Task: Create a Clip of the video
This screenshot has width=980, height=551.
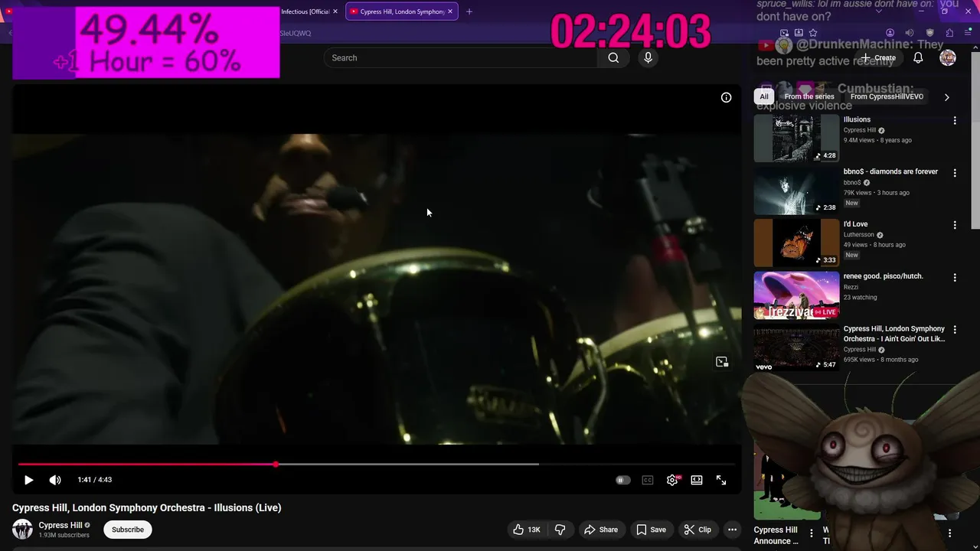Action: coord(697,530)
